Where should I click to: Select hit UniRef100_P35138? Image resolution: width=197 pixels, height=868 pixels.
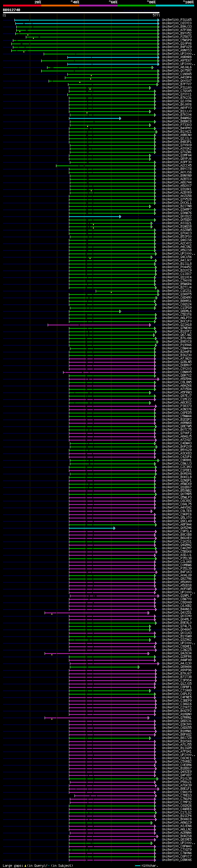(x=177, y=559)
